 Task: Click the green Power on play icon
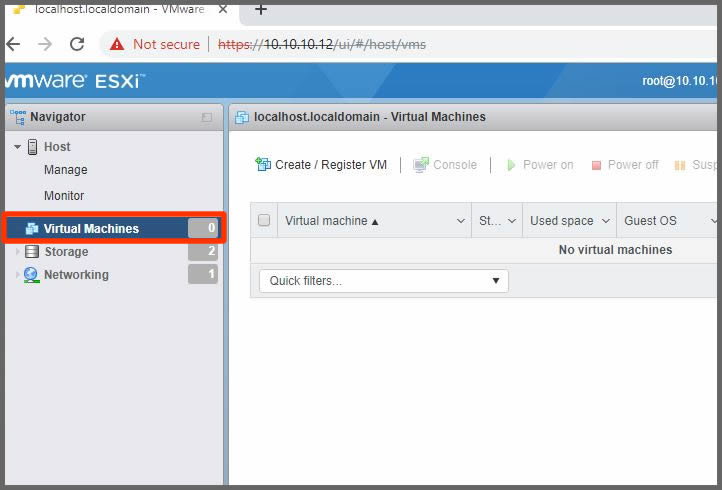[x=511, y=165]
